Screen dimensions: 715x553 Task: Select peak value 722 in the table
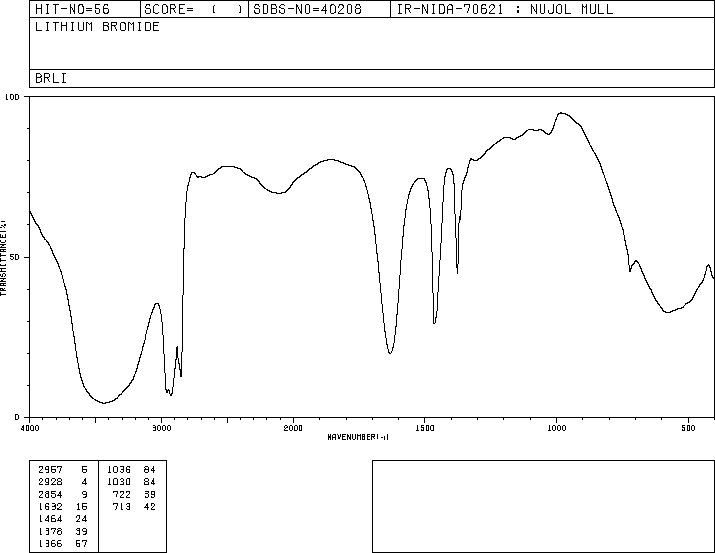click(122, 494)
